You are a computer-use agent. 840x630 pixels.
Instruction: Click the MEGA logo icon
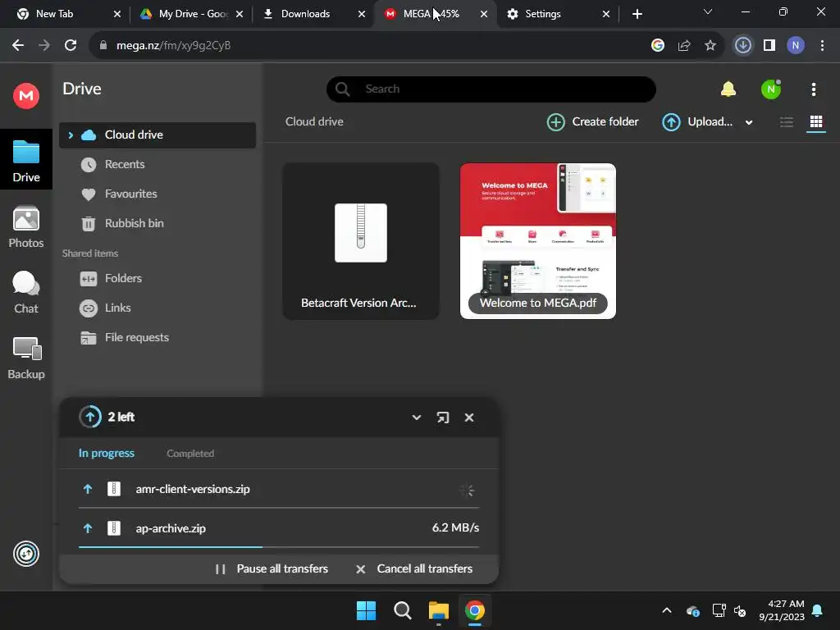tap(25, 96)
